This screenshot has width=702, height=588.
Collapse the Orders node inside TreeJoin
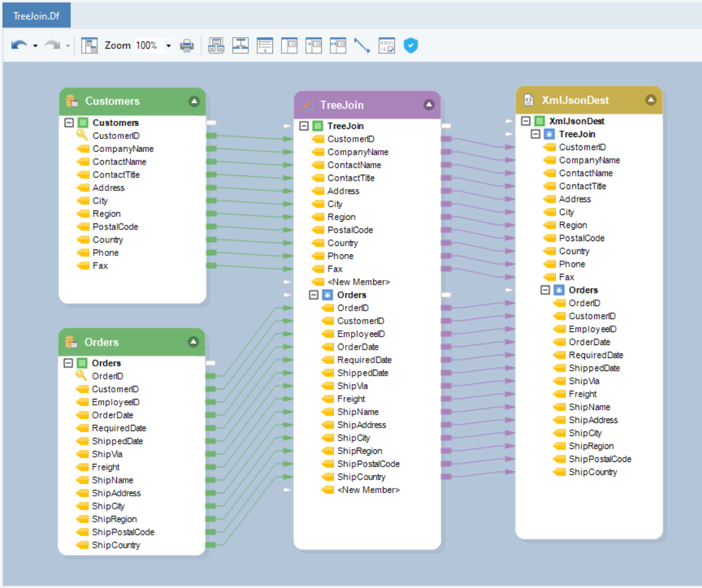point(314,295)
